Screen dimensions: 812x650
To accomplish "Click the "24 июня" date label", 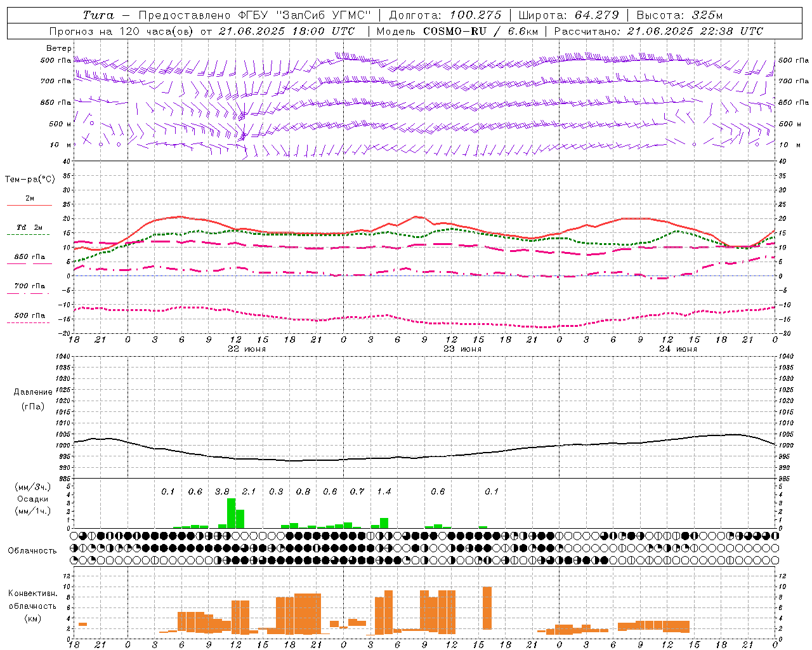I will pos(678,349).
